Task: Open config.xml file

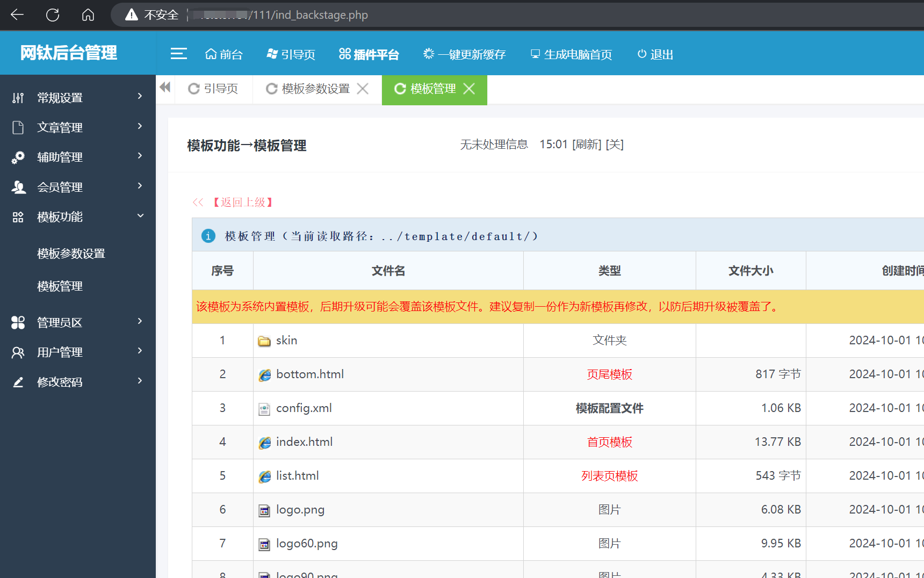Action: [304, 408]
